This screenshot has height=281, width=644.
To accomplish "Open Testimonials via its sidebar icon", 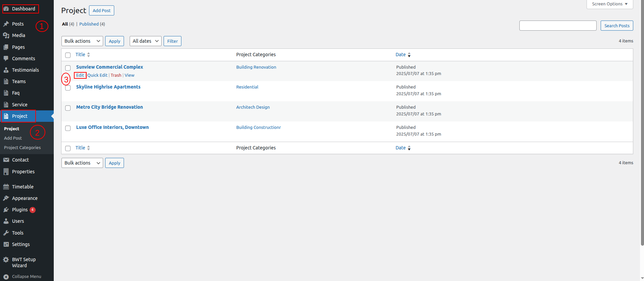I will (6, 70).
